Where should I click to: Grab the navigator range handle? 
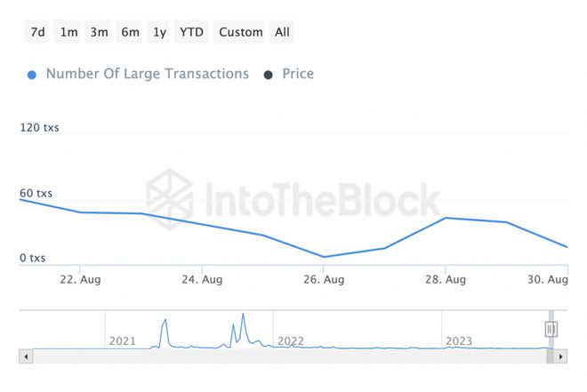[551, 329]
